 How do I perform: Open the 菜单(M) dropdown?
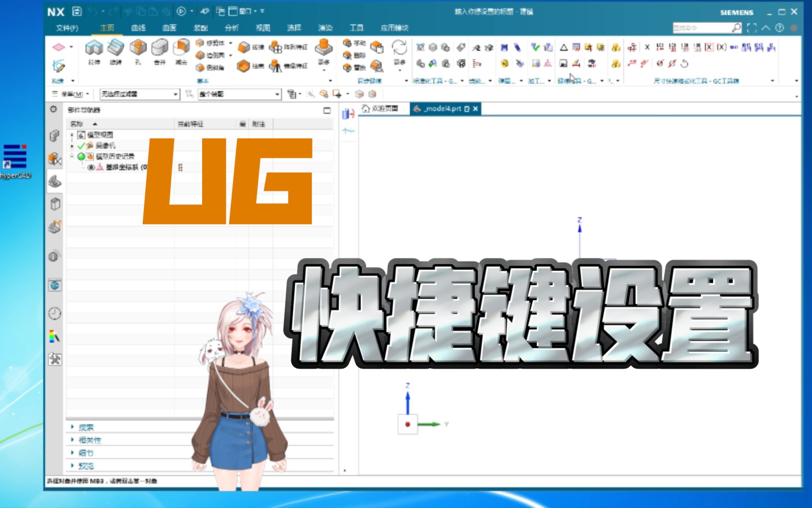(x=71, y=94)
